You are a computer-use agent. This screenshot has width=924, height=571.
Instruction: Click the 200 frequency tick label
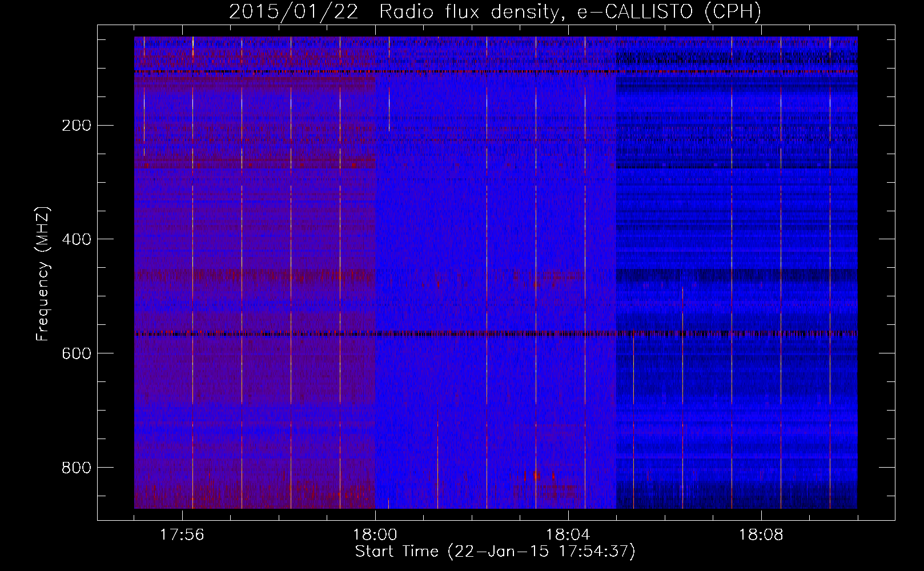pyautogui.click(x=77, y=125)
